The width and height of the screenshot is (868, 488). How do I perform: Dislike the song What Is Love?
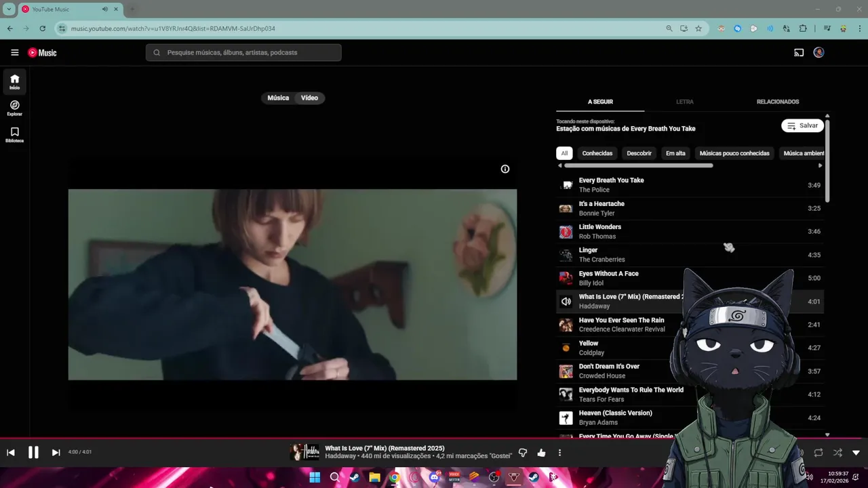[523, 453]
